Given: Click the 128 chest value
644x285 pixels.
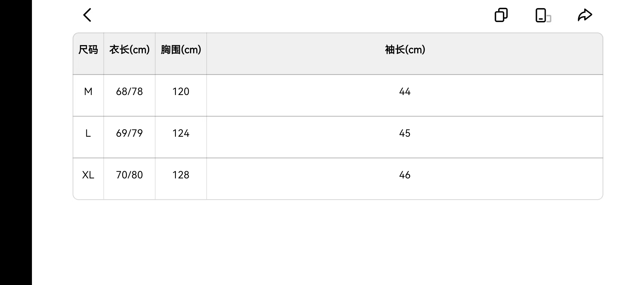Looking at the screenshot, I should pyautogui.click(x=181, y=175).
